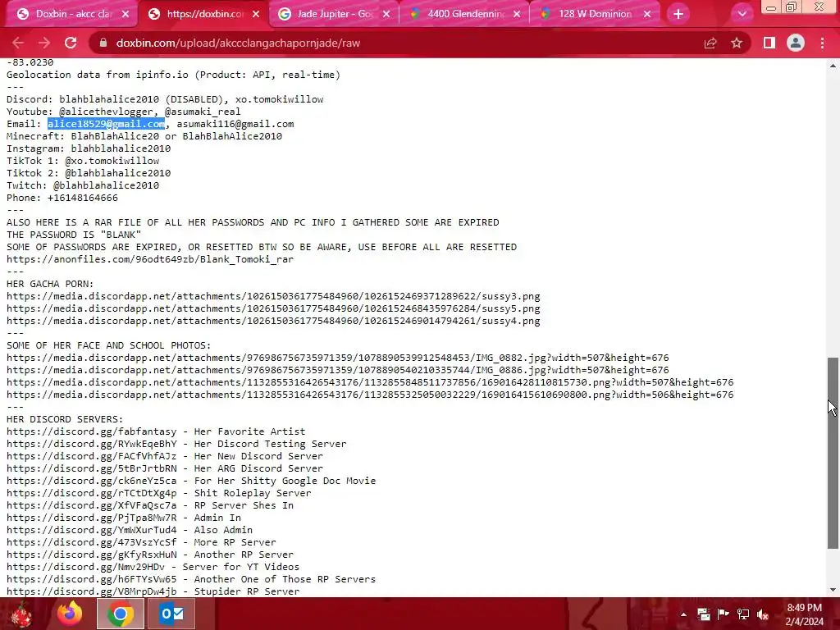Click the muted volume tray icon
The image size is (840, 630).
[x=763, y=614]
